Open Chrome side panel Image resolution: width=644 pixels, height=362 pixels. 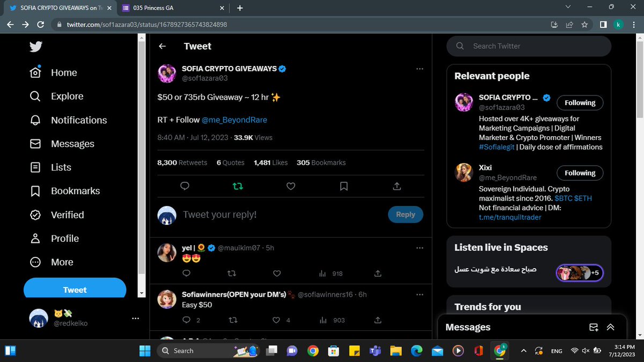pyautogui.click(x=603, y=25)
